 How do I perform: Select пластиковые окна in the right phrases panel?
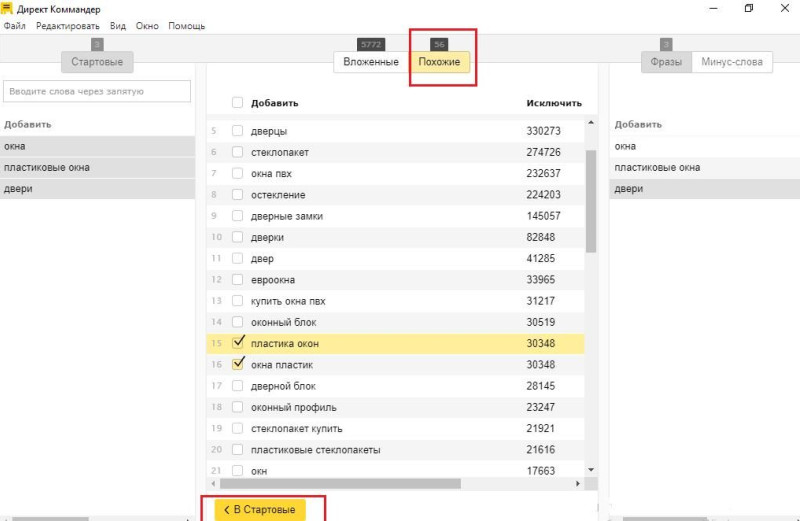pyautogui.click(x=705, y=167)
